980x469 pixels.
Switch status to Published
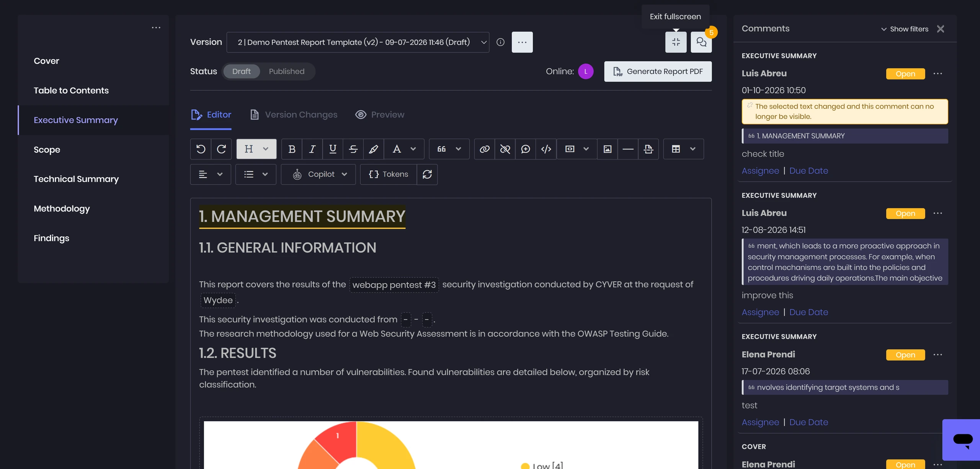point(287,72)
